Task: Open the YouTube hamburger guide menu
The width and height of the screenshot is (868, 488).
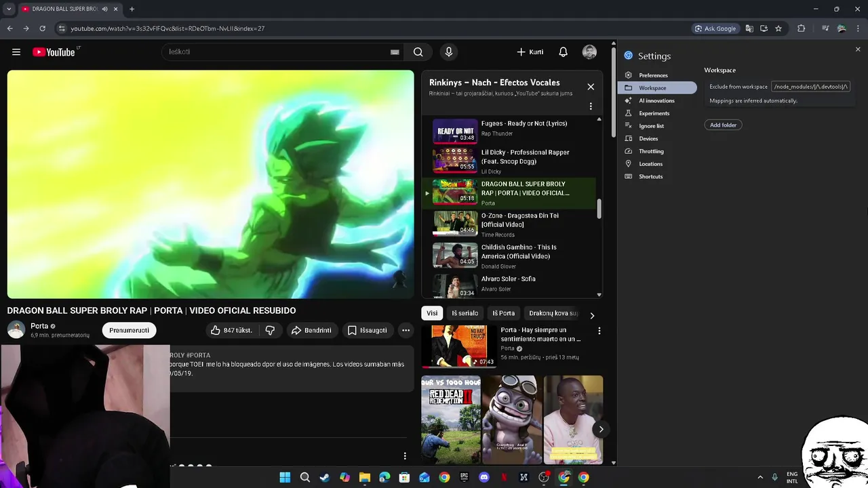Action: (16, 52)
